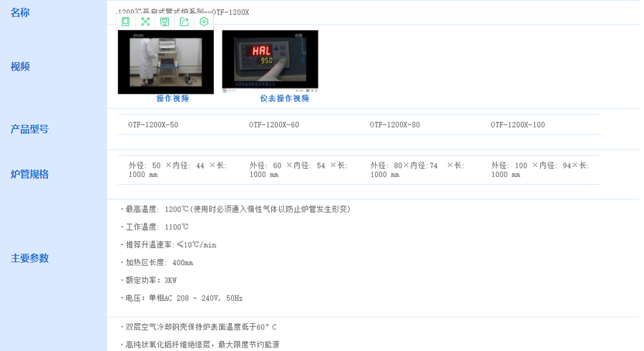This screenshot has width=644, height=351.
Task: Click the 工作温度: 1100℃ parameter line
Action: (155, 227)
